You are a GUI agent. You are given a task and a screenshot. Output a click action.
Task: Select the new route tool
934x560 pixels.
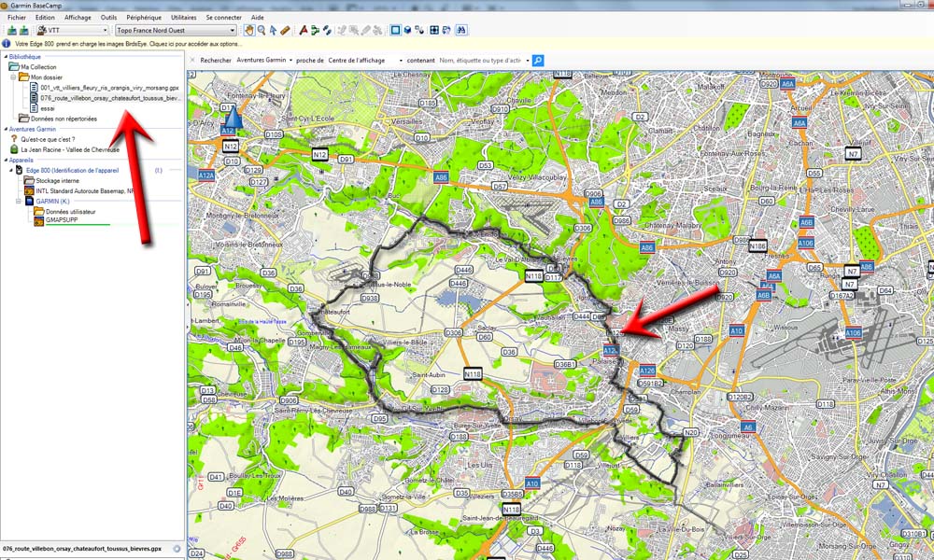[315, 31]
